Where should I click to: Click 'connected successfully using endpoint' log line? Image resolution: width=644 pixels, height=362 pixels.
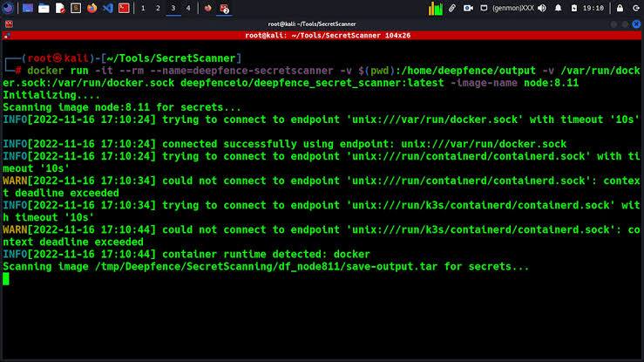[285, 144]
